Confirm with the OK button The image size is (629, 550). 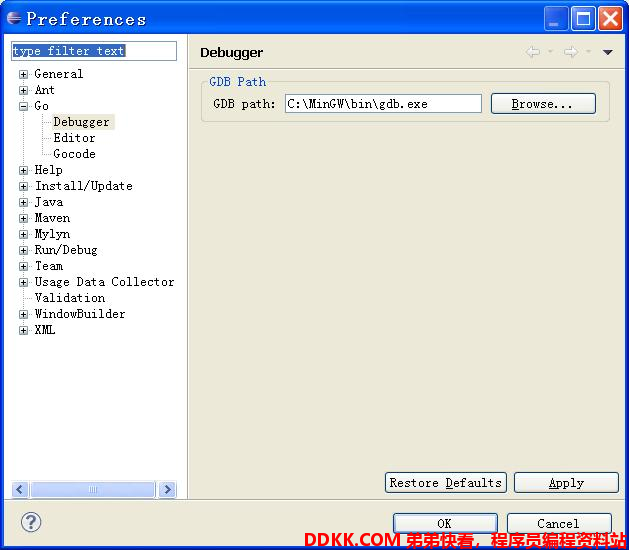445,524
